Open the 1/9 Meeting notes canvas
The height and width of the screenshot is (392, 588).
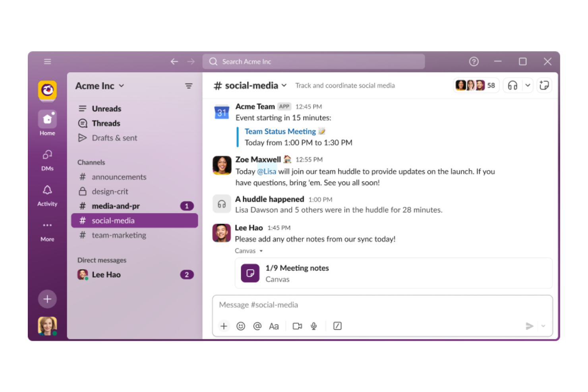tap(297, 268)
